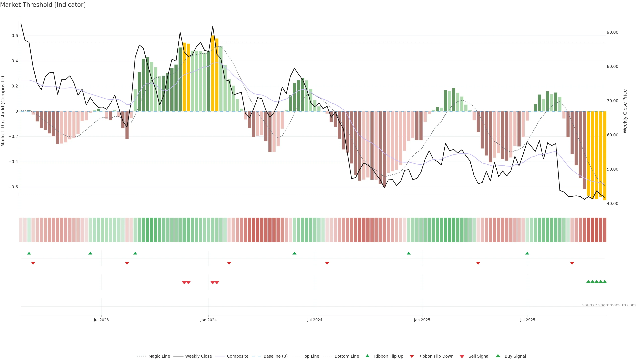Click the Market Threshold [Indicator] title
The width and height of the screenshot is (644, 362).
[43, 5]
